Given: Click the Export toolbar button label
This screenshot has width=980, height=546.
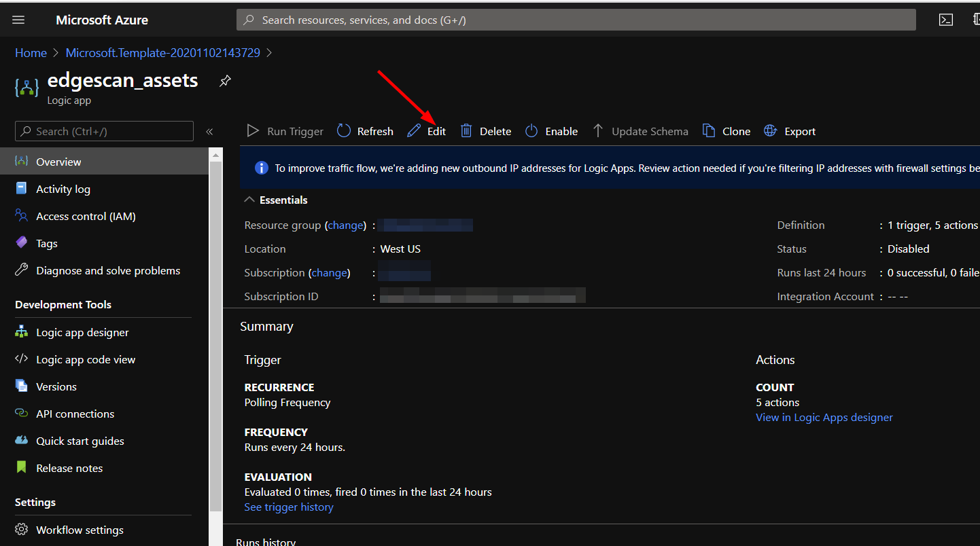Looking at the screenshot, I should pyautogui.click(x=800, y=131).
